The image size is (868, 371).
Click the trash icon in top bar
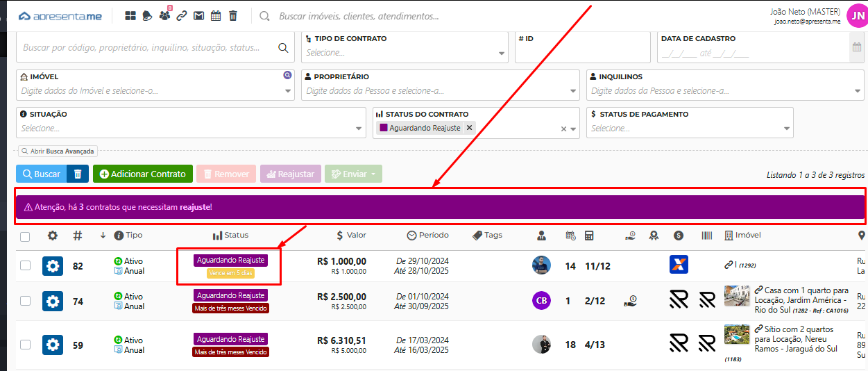(x=232, y=16)
